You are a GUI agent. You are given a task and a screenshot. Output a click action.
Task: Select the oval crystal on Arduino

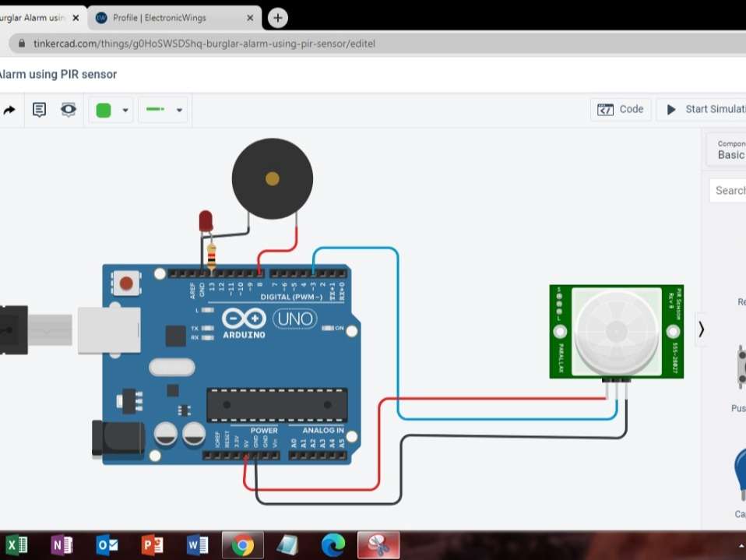[172, 368]
